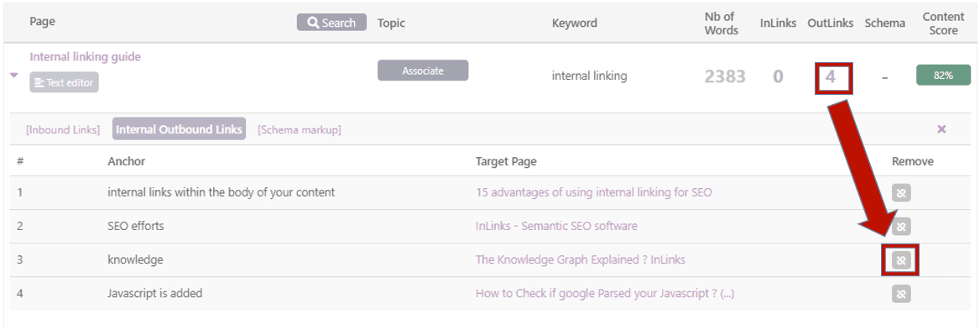Remove the Javascript is added link
The width and height of the screenshot is (980, 335).
(900, 294)
